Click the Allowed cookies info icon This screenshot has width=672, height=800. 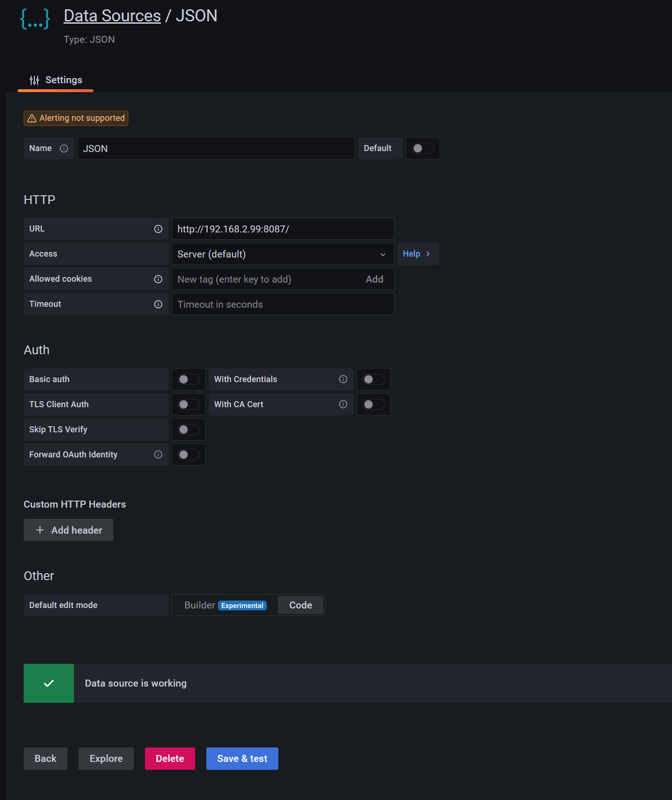click(x=158, y=279)
